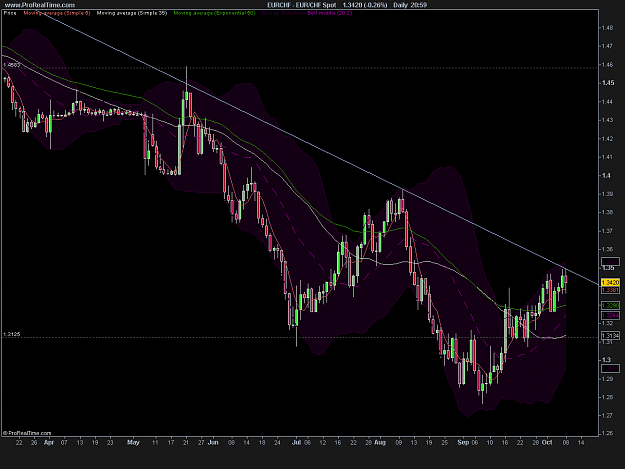Click the 1.4 price axis label
Screen dimensions: 625x469
click(605, 175)
